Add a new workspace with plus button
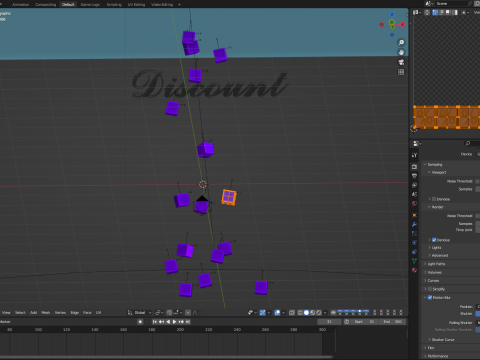480x360 pixels. pos(179,4)
